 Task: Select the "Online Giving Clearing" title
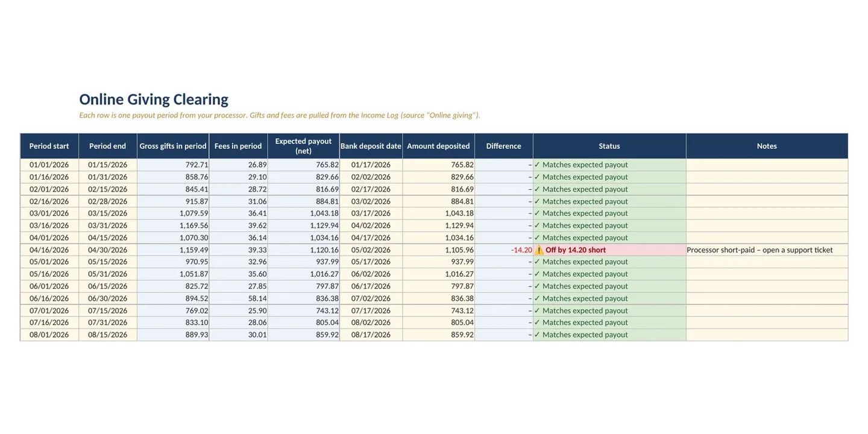pos(154,99)
